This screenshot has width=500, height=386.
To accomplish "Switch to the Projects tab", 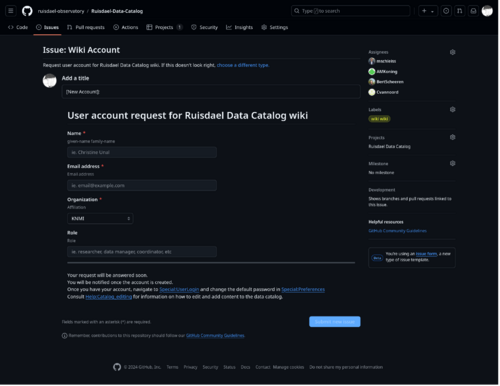I will point(164,27).
